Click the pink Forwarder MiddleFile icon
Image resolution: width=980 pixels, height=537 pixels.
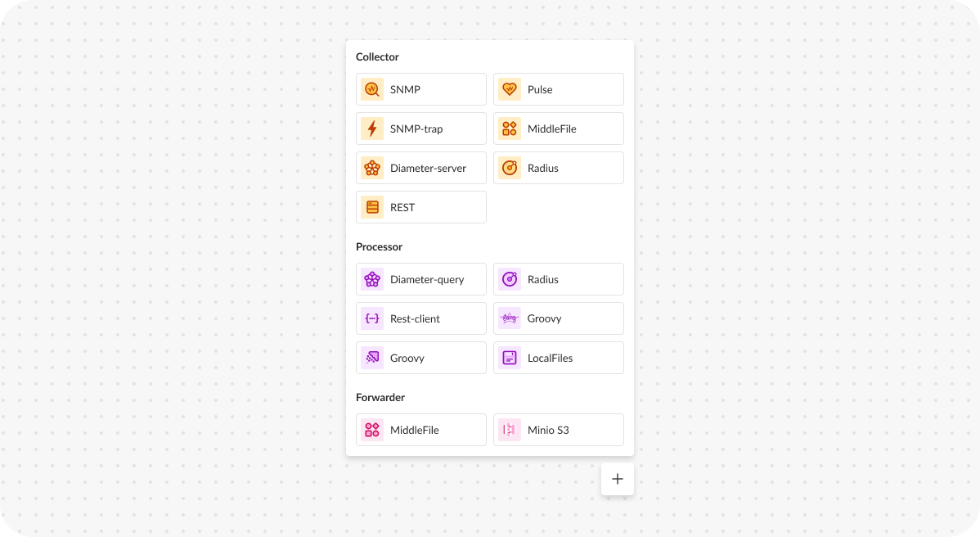tap(372, 430)
